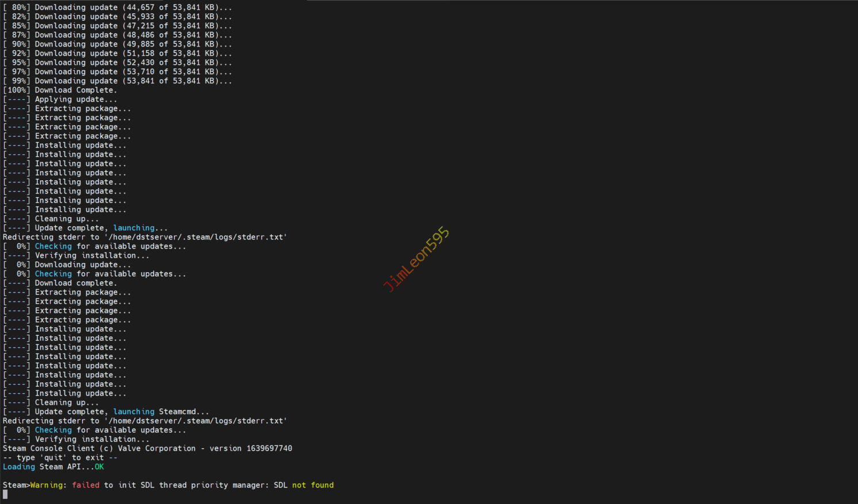Click the "type 'quit' to exit" line

60,458
